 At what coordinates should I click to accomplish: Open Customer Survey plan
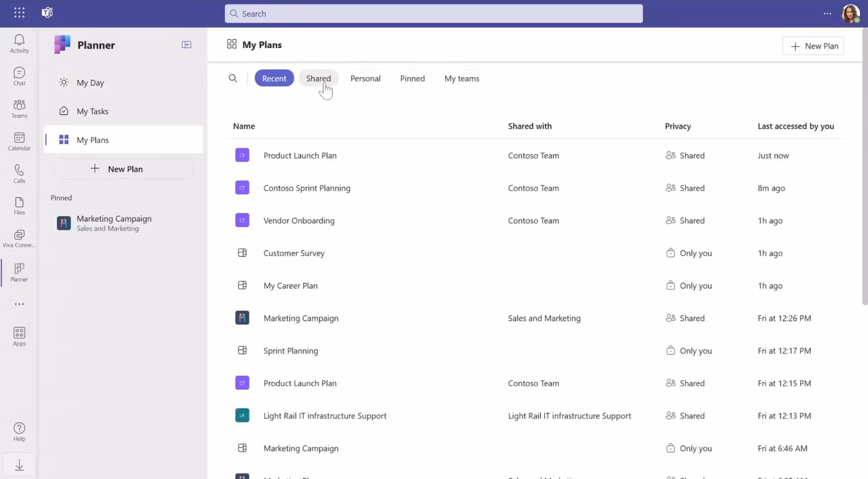[294, 253]
